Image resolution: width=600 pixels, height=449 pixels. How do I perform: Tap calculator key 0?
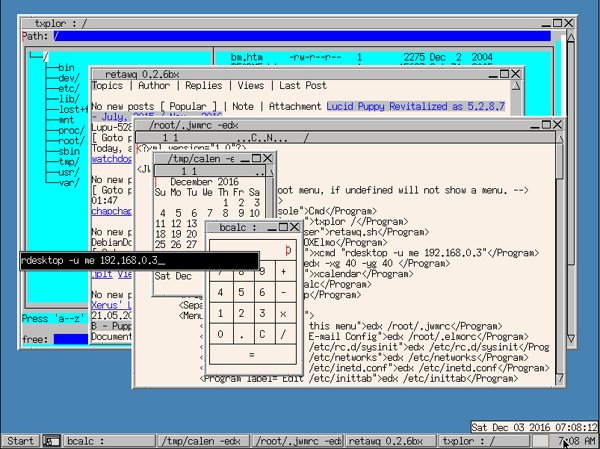click(x=220, y=334)
